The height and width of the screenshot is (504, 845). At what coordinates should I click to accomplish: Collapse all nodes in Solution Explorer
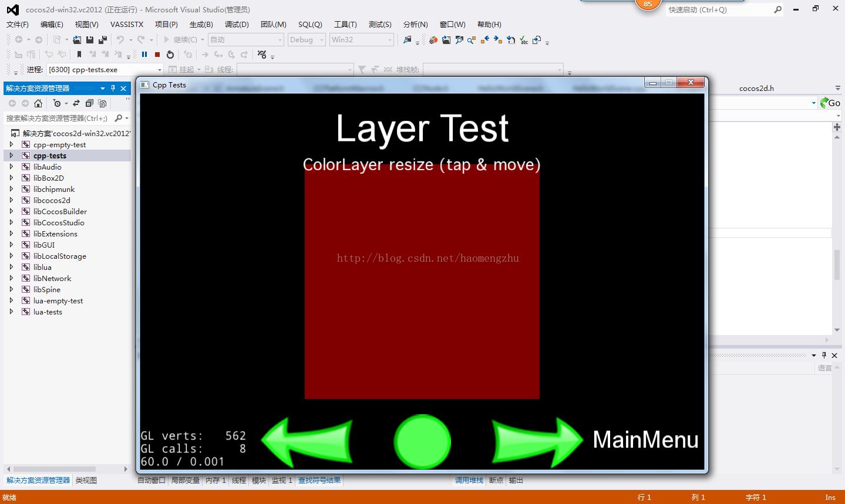[89, 103]
